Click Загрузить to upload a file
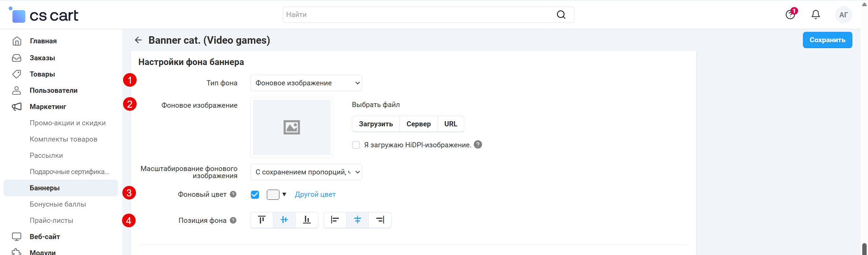868x255 pixels. click(376, 124)
